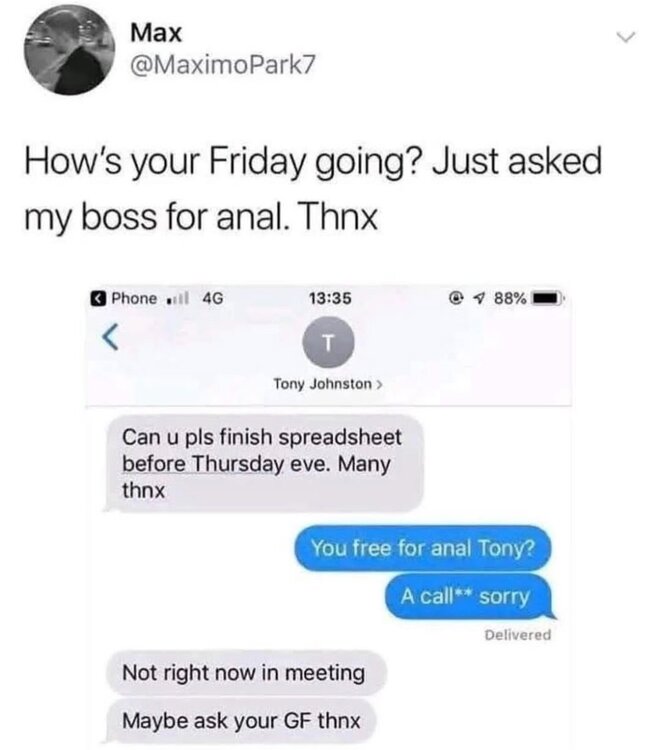Tap the location arrow status icon
Image resolution: width=660 pixels, height=750 pixels.
tap(478, 299)
